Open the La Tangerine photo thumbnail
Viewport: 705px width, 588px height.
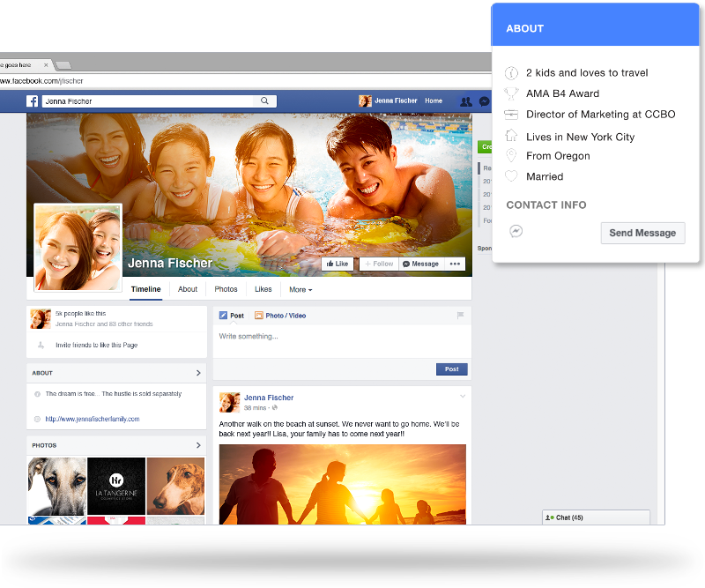pyautogui.click(x=116, y=487)
